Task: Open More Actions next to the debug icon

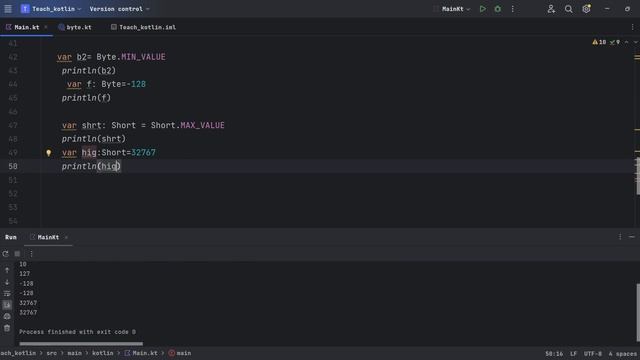Action: 513,9
